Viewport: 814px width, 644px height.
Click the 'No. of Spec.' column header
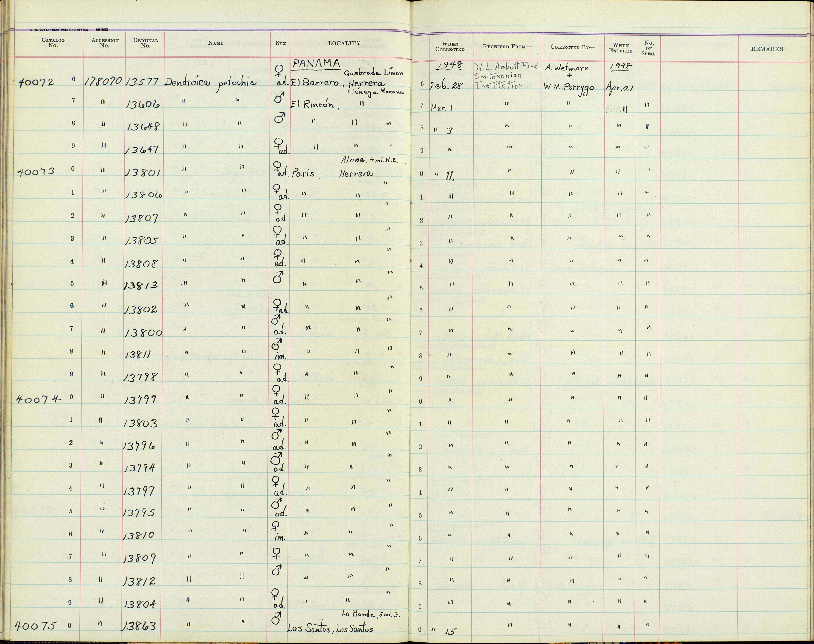click(648, 48)
